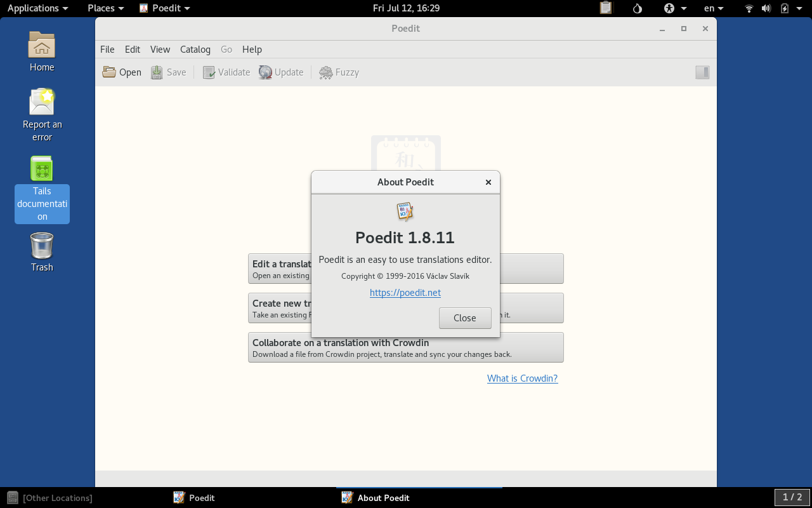Open the 'What is Crowdin?' link
Screen dimensions: 812x508
(522, 378)
